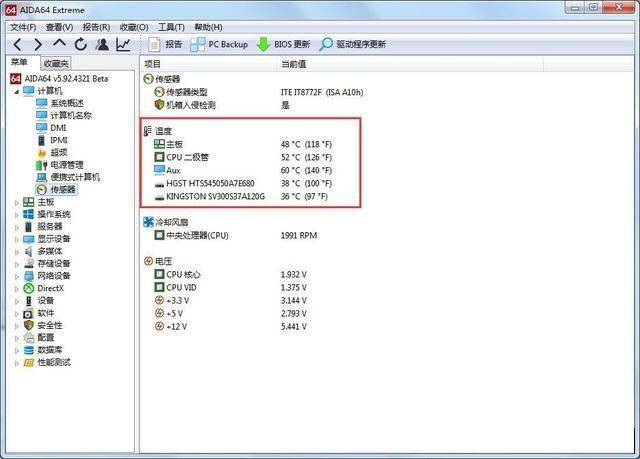Expand the 存储设备 tree node

pos(17,264)
